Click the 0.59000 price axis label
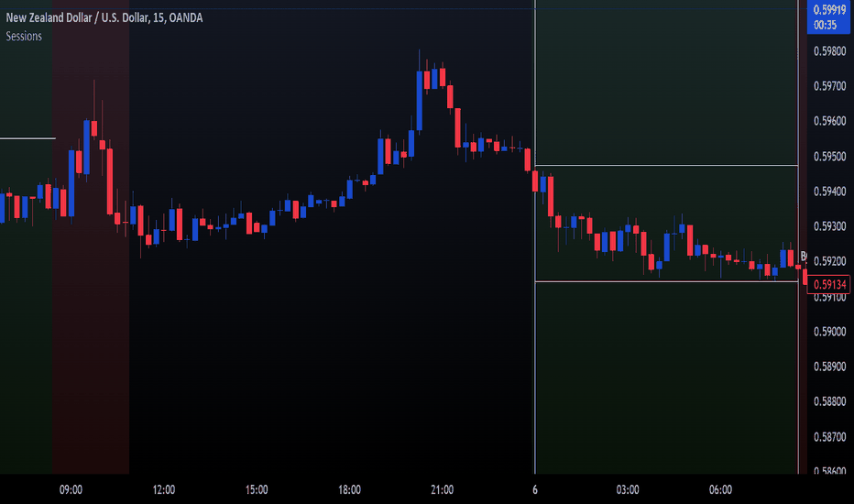This screenshot has width=854, height=504. click(829, 332)
